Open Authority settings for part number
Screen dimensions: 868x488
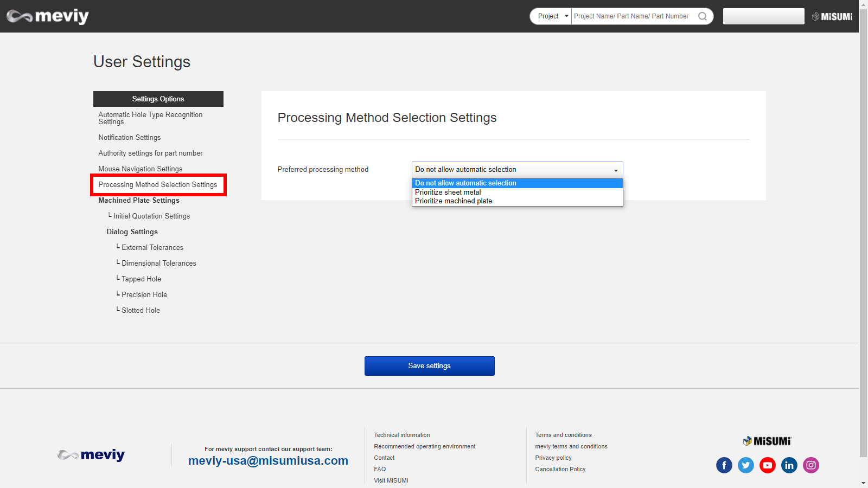(x=151, y=153)
